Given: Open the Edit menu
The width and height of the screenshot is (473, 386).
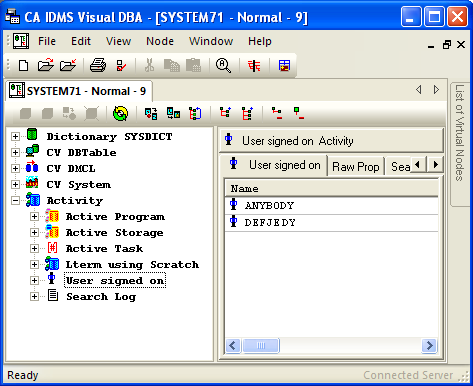Looking at the screenshot, I should click(81, 41).
